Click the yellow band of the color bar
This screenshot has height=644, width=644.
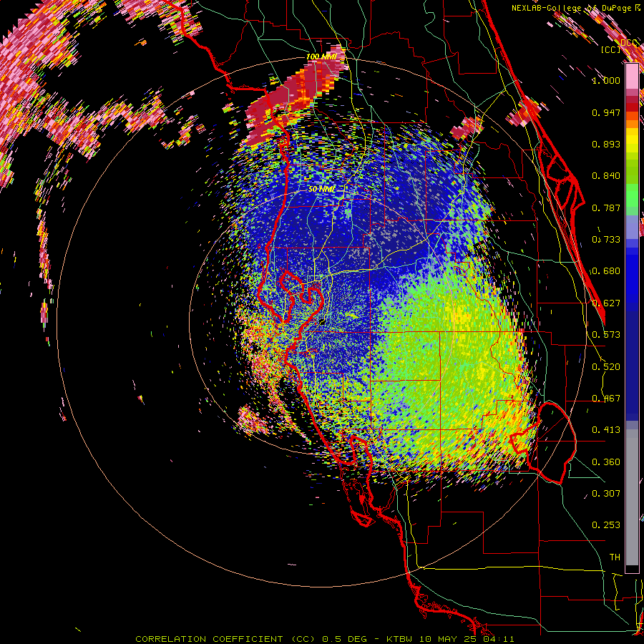click(x=632, y=141)
